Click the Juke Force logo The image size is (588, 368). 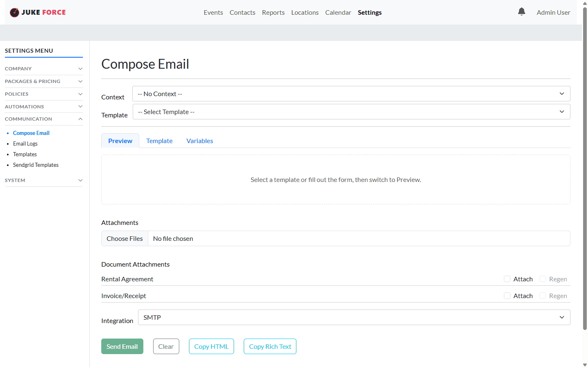coord(37,12)
